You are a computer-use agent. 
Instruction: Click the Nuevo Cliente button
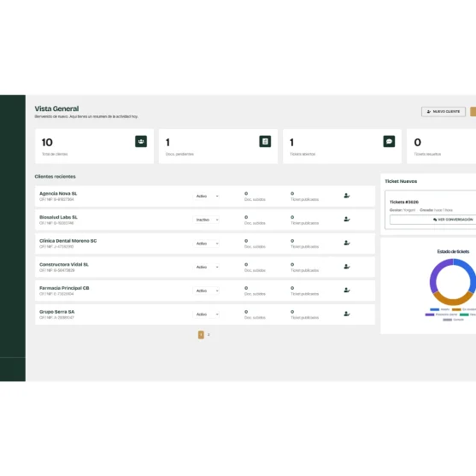point(444,112)
